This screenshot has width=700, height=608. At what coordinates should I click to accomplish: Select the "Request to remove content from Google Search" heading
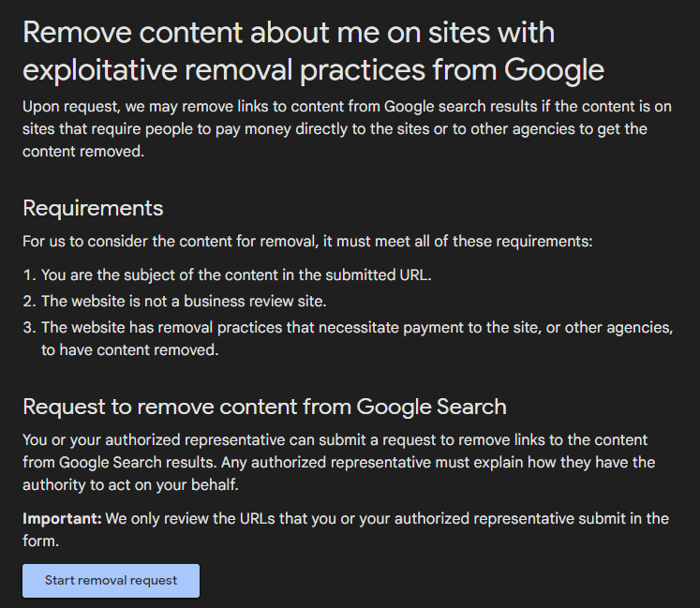(x=264, y=406)
